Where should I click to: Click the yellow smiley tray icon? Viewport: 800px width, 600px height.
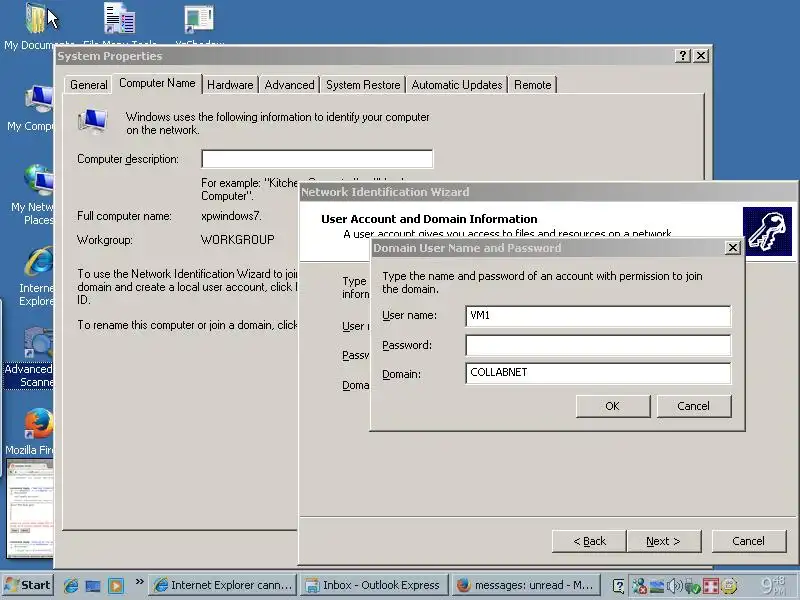pos(730,586)
